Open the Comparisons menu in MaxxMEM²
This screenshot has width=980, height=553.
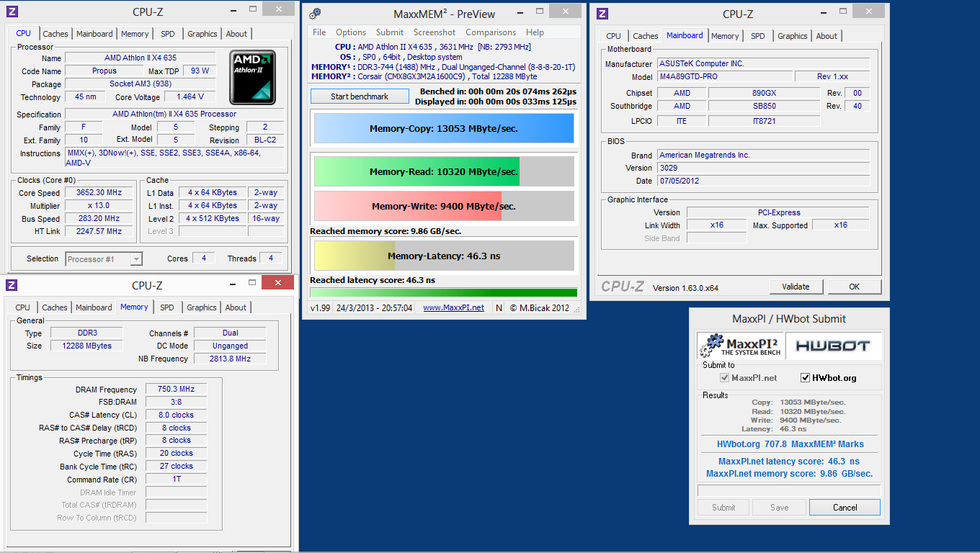coord(491,32)
